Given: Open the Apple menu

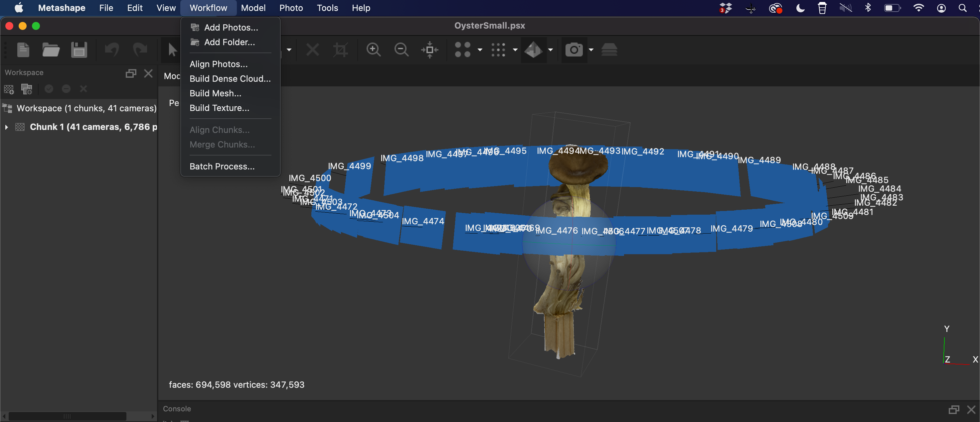Looking at the screenshot, I should 19,8.
